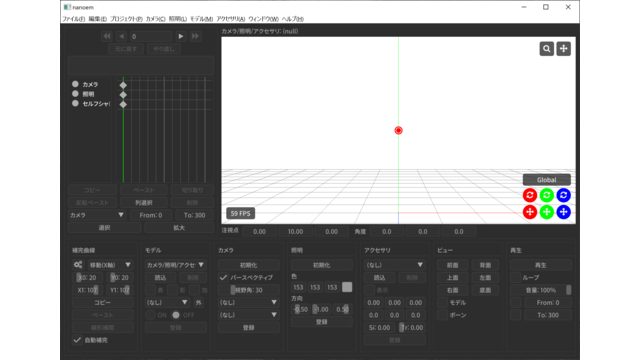Click the 背面 back view button
640x360 pixels.
click(x=485, y=265)
